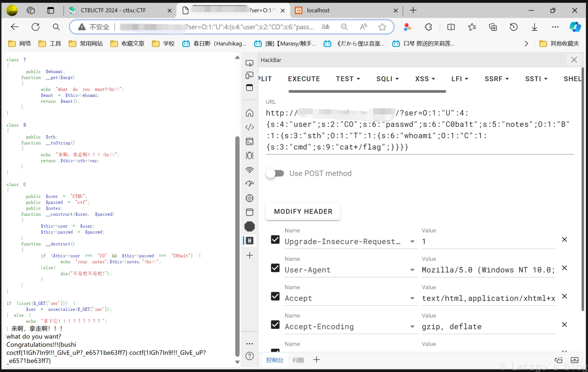
Task: Toggle Use POST method switch
Action: [275, 173]
